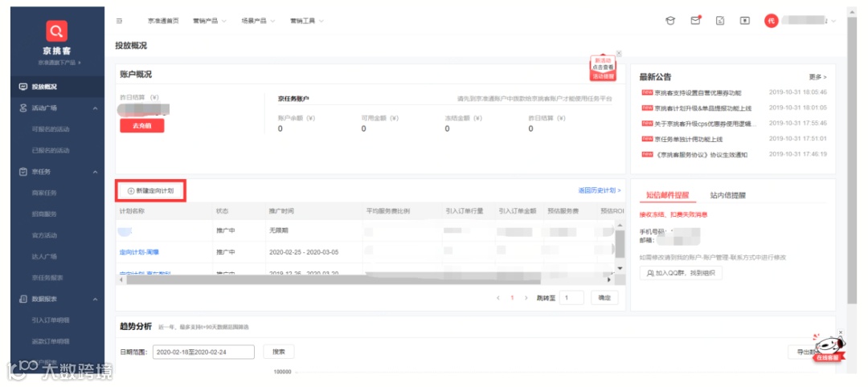
Task: Open the envelope messages icon in header
Action: [x=695, y=20]
